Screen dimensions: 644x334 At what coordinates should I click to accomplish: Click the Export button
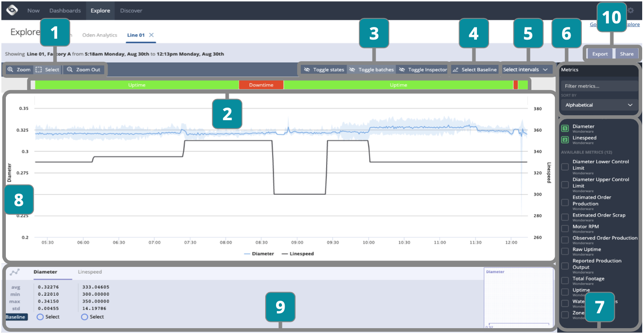point(600,54)
